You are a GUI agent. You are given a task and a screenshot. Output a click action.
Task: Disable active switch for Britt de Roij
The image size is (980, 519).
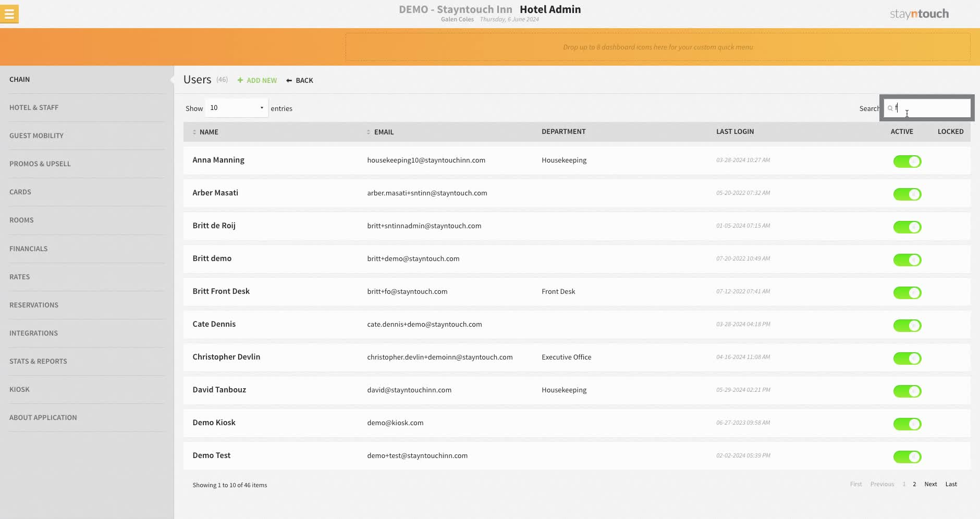(907, 227)
